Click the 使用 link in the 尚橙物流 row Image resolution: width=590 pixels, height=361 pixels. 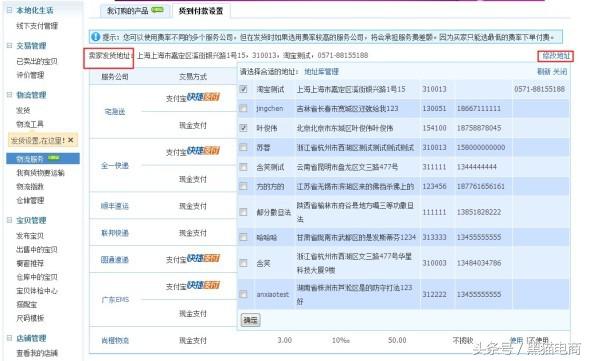coord(516,340)
